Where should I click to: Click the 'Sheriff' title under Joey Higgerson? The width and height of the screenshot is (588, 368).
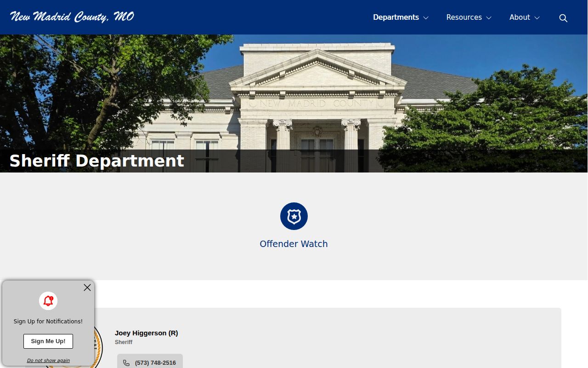pyautogui.click(x=124, y=342)
